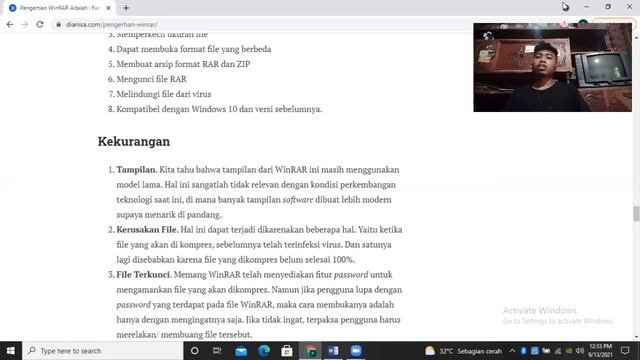Close the Pengertian WinRAR tab

tap(109, 8)
